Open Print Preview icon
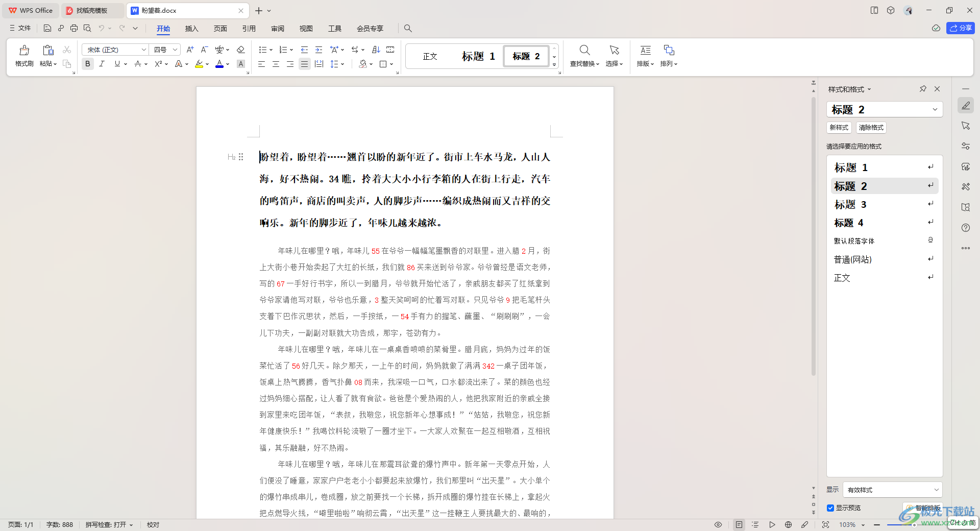The width and height of the screenshot is (980, 531). click(x=87, y=28)
